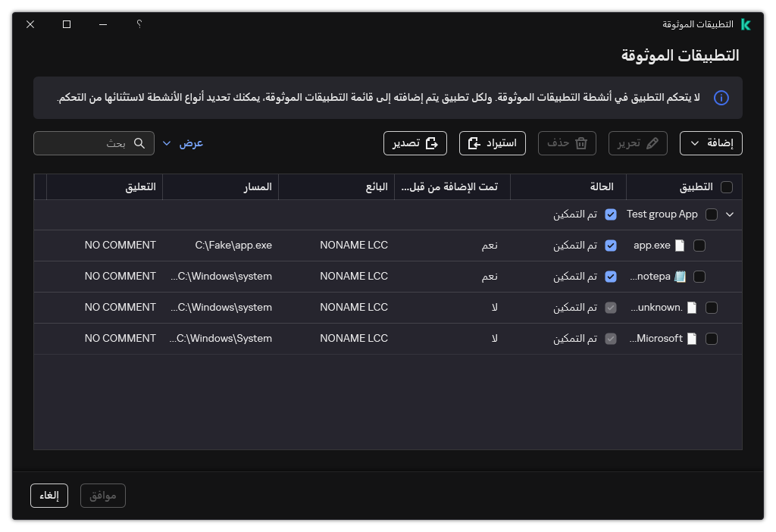Click the إلغاء cancel button

click(48, 495)
